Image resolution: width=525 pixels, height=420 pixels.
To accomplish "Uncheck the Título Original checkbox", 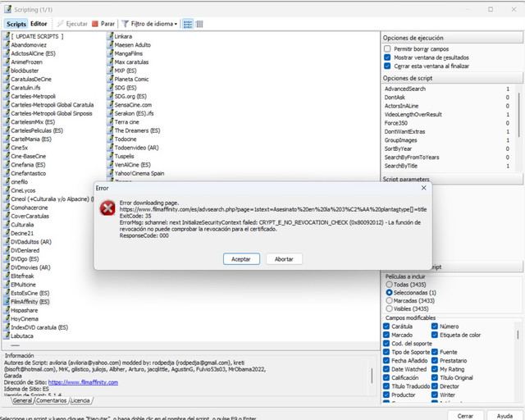I will (x=435, y=377).
